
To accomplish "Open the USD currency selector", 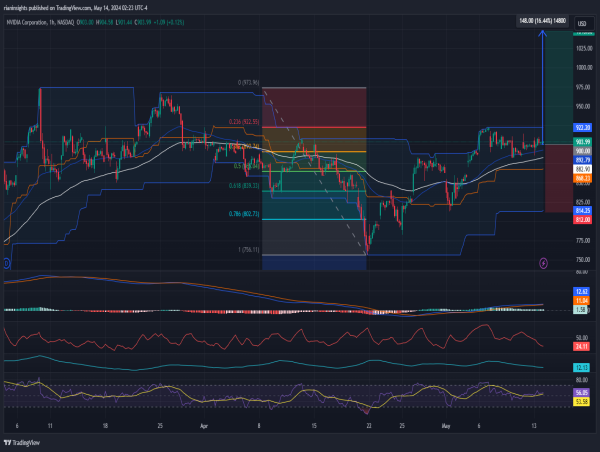I will (x=582, y=23).
